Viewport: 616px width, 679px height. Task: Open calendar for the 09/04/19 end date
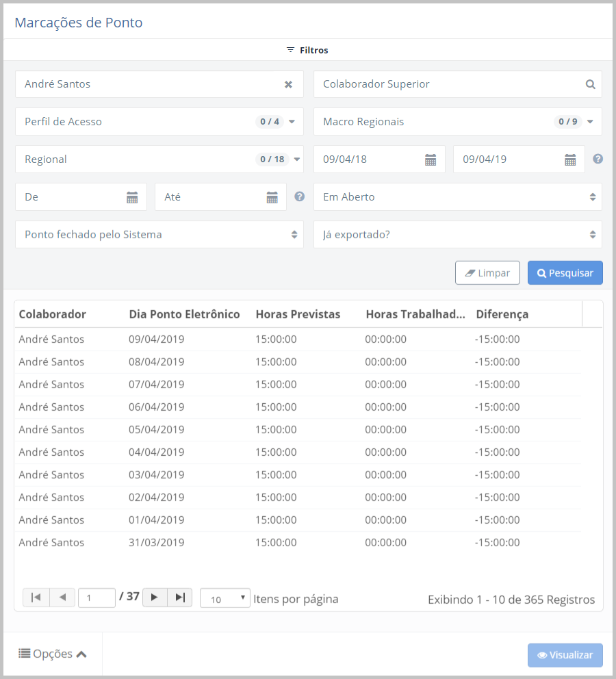(x=570, y=159)
